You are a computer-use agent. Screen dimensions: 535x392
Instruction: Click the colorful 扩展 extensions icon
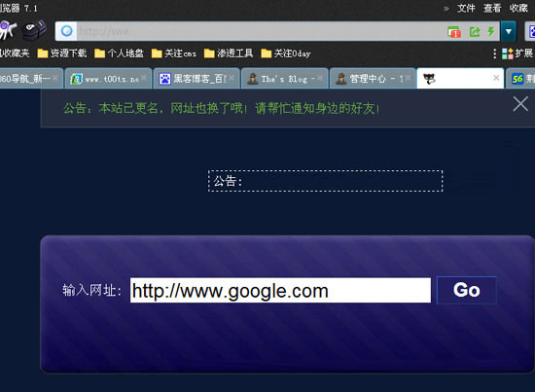click(508, 53)
